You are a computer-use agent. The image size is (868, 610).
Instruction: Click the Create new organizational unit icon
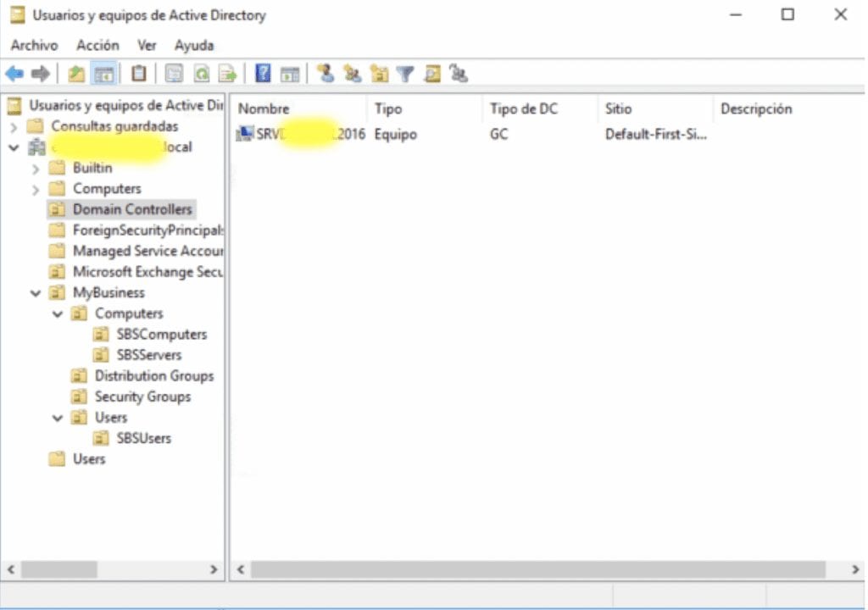click(x=380, y=74)
